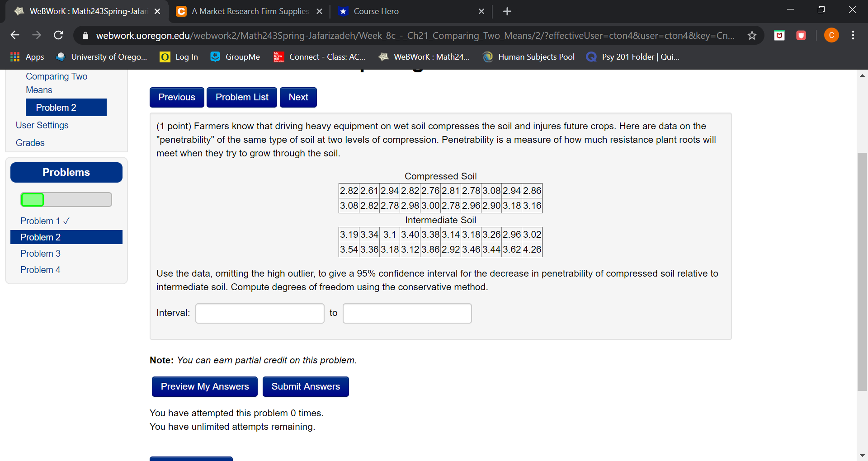Open the Log In bookmark

click(x=179, y=57)
